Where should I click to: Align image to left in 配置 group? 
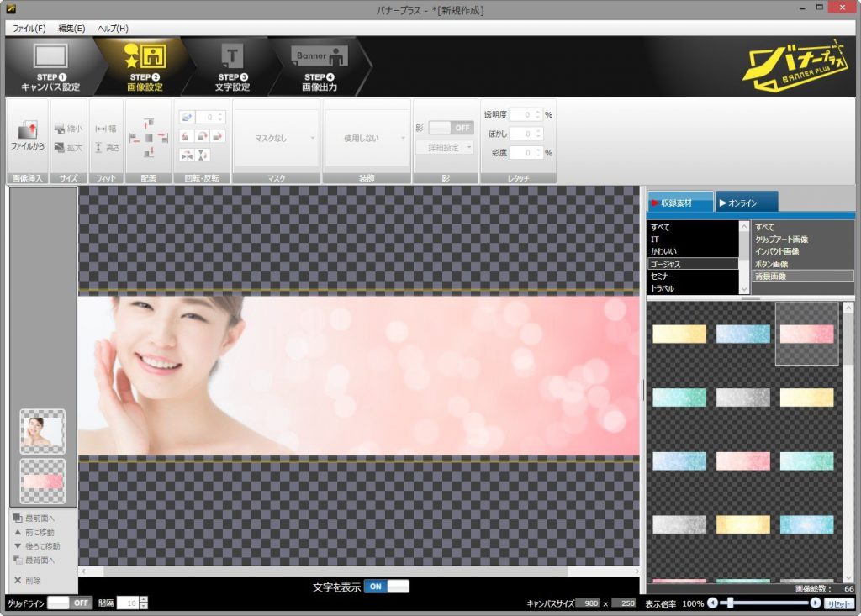(x=135, y=138)
